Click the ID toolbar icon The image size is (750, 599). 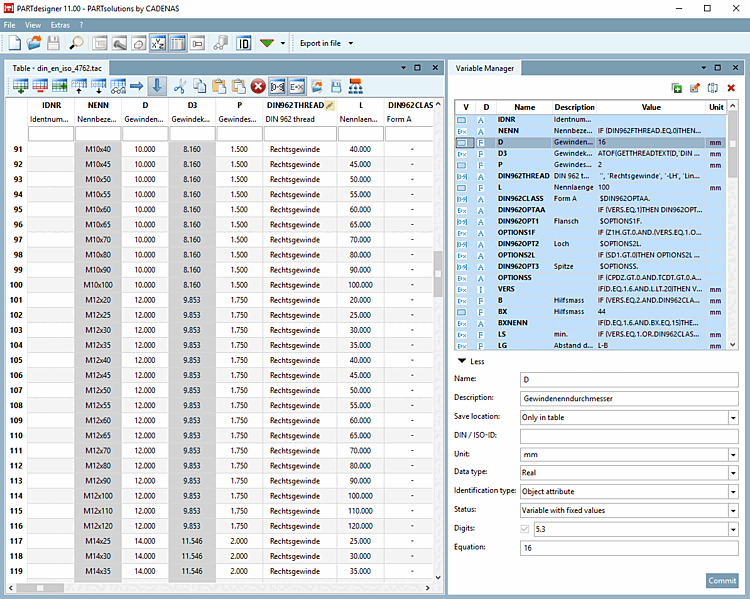coord(243,43)
